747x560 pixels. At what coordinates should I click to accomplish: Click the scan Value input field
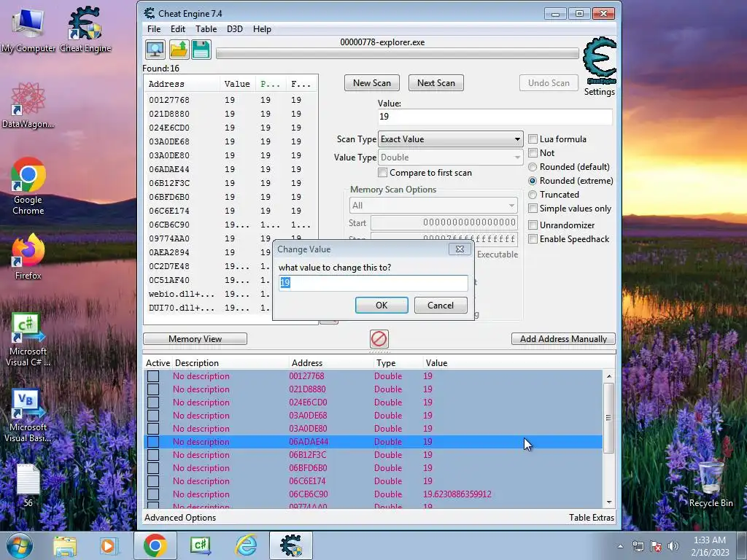(495, 117)
